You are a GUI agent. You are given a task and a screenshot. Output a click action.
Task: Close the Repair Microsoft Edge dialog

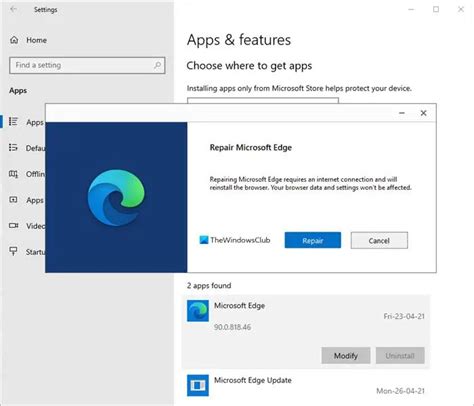[423, 113]
